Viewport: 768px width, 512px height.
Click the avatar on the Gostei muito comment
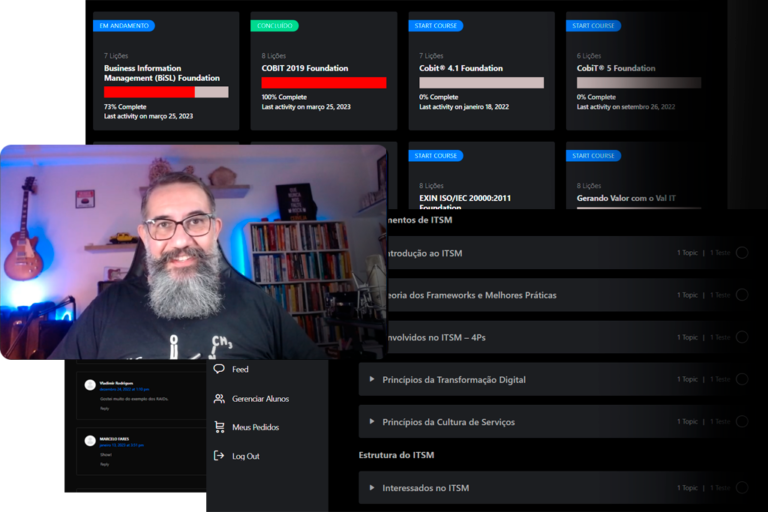click(x=90, y=385)
